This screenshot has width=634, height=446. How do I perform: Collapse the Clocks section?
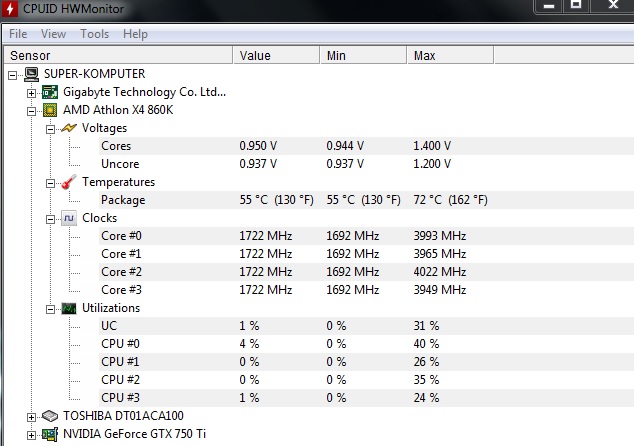50,219
